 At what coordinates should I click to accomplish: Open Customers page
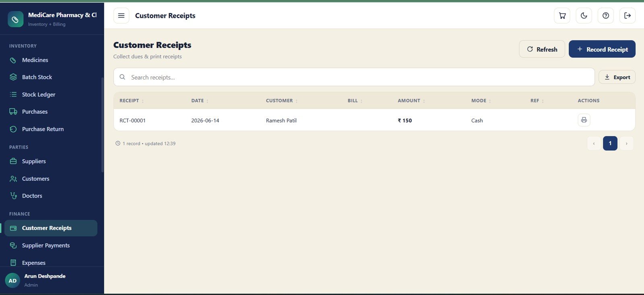coord(51,178)
